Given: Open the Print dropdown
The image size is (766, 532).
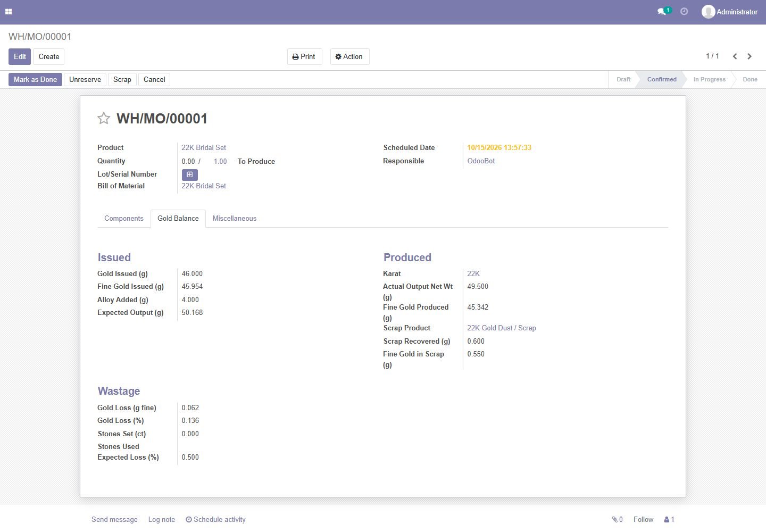Looking at the screenshot, I should pos(304,57).
